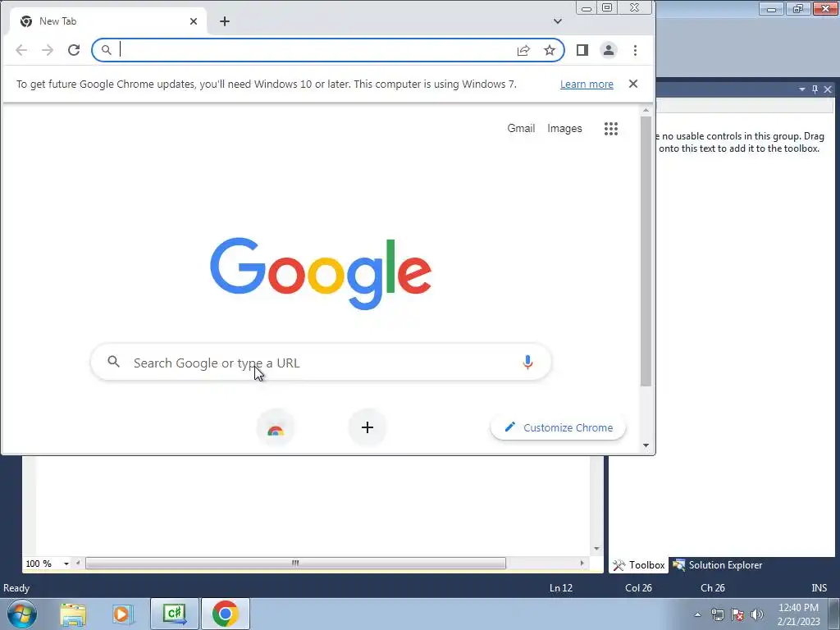Open Windows Explorer from taskbar
Screen dimensions: 840x630
(73, 614)
